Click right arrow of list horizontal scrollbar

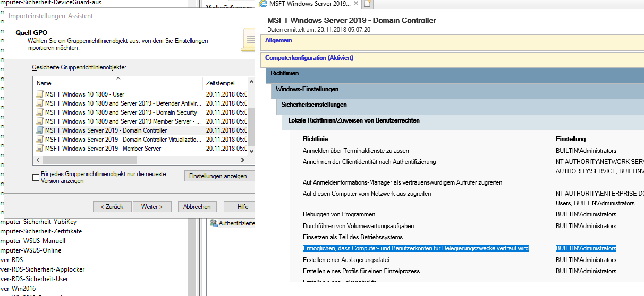click(243, 160)
